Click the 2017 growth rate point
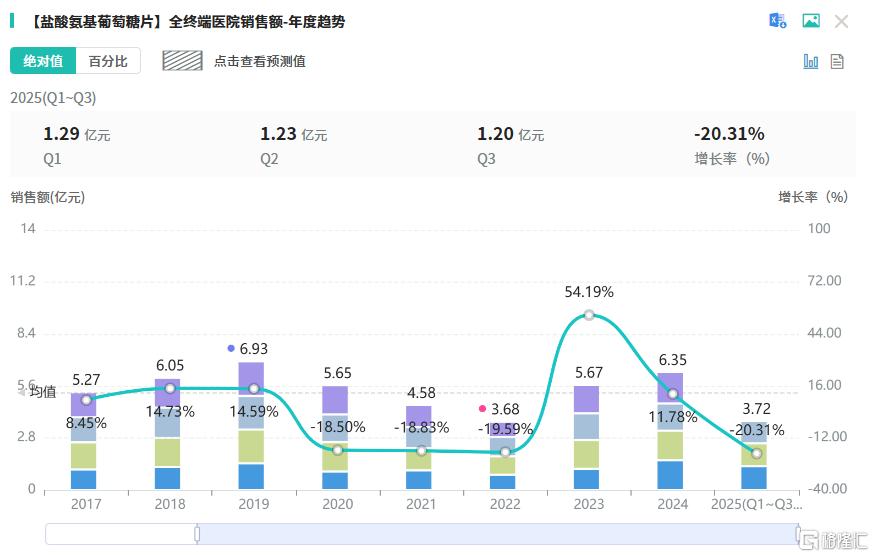The height and width of the screenshot is (557, 874). point(86,400)
